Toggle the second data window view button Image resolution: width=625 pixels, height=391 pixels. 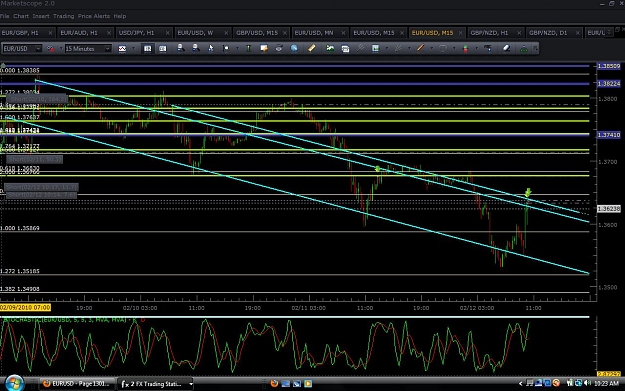coord(163,49)
